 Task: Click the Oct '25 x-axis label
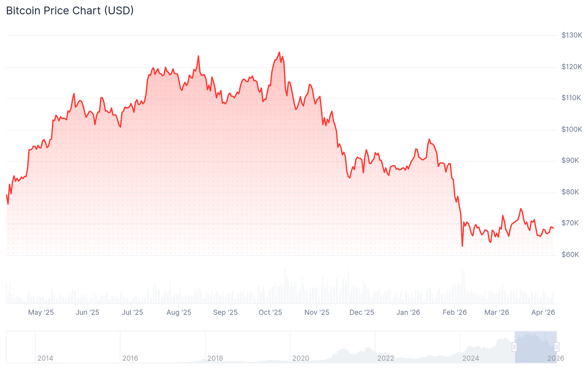tap(270, 312)
